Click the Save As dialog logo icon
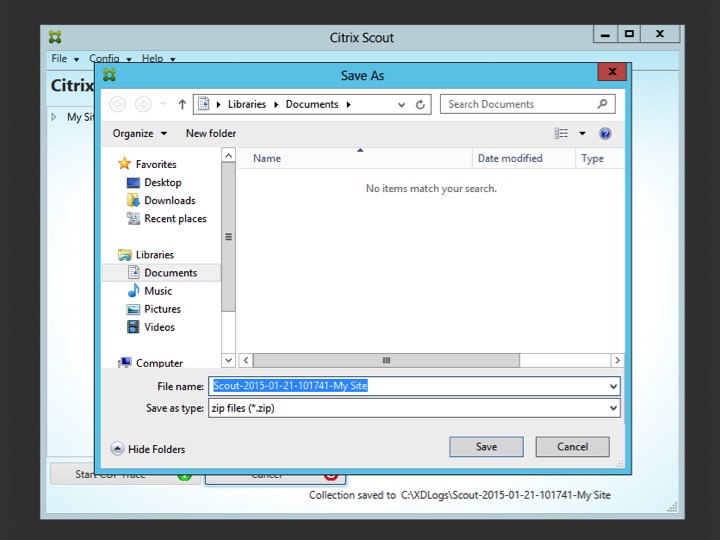 (109, 75)
